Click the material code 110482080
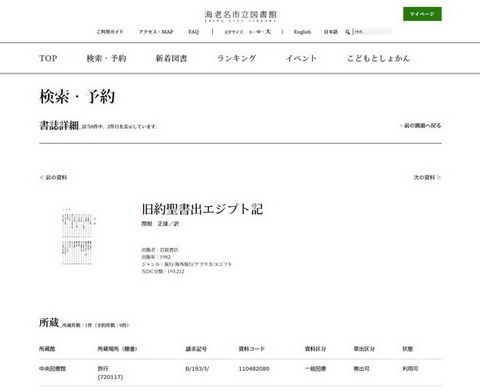This screenshot has height=391, width=480. click(x=254, y=369)
